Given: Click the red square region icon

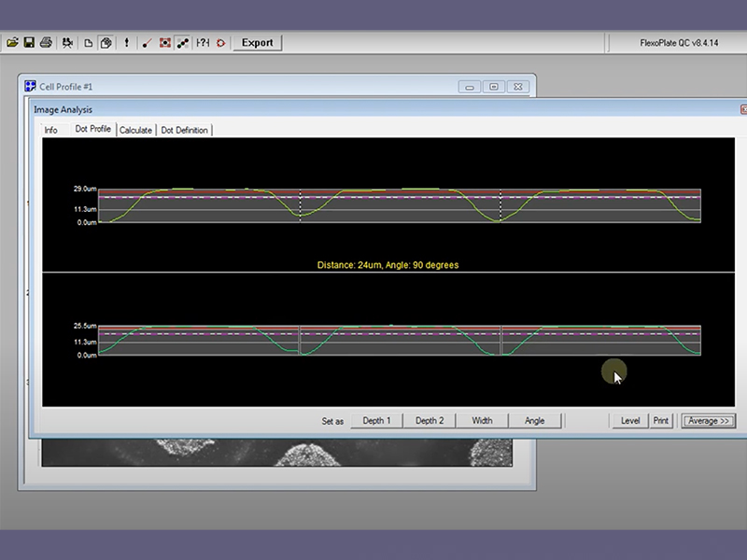Looking at the screenshot, I should pos(165,43).
